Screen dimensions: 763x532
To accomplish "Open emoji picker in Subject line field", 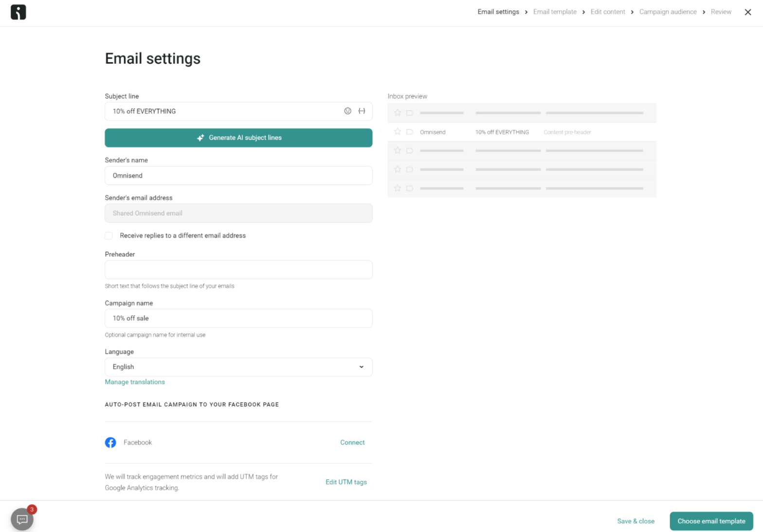I will (x=347, y=111).
